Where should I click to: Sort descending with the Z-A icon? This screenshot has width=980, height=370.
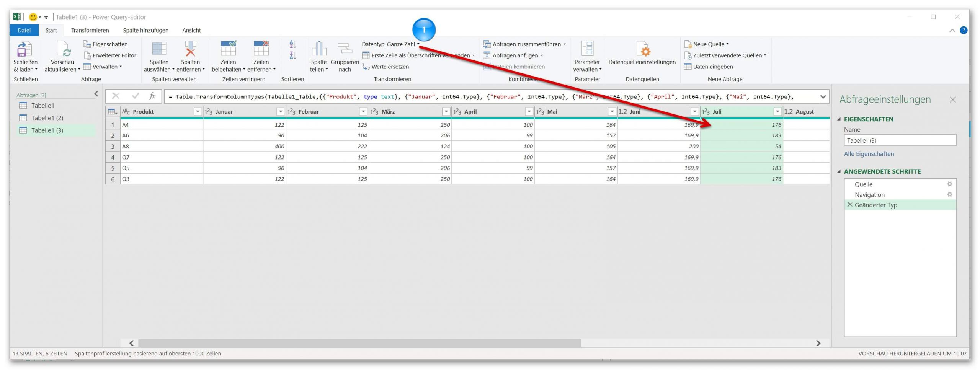point(293,55)
